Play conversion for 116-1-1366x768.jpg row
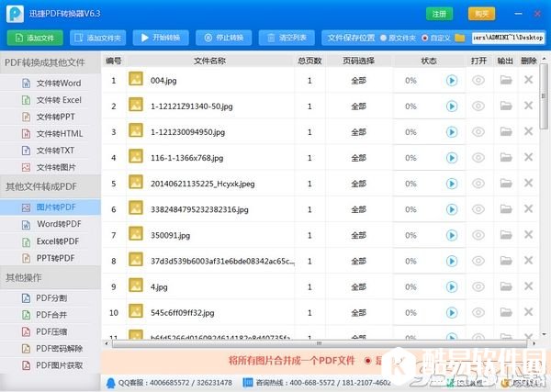 coord(452,158)
